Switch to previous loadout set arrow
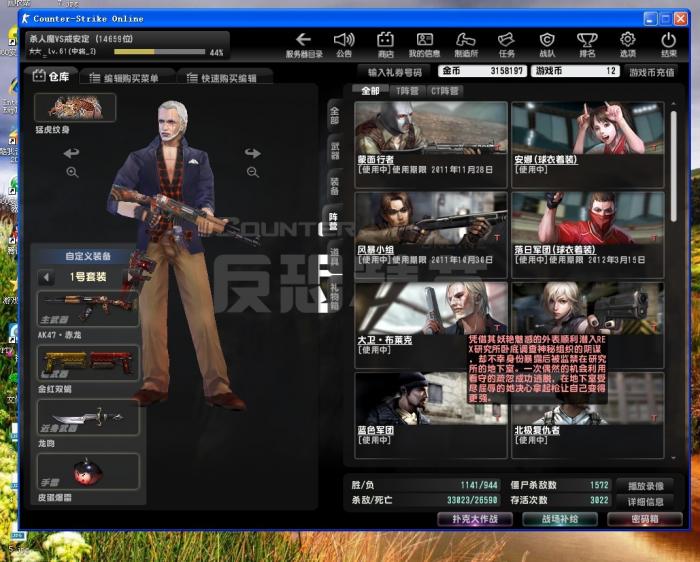Viewport: 700px width, 562px height. pyautogui.click(x=46, y=277)
